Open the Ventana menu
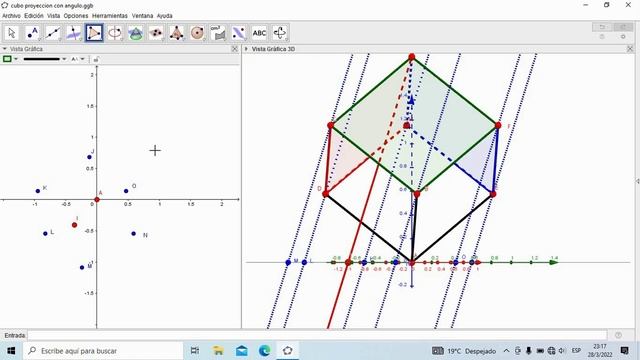 coord(142,16)
